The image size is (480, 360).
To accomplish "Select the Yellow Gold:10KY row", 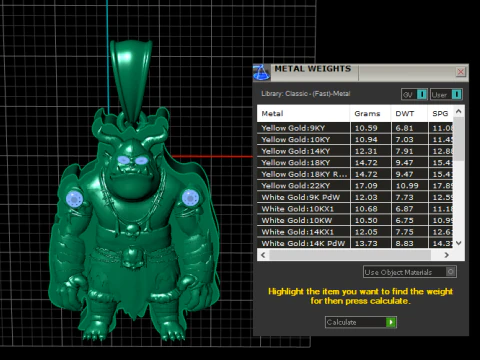I will pos(355,139).
